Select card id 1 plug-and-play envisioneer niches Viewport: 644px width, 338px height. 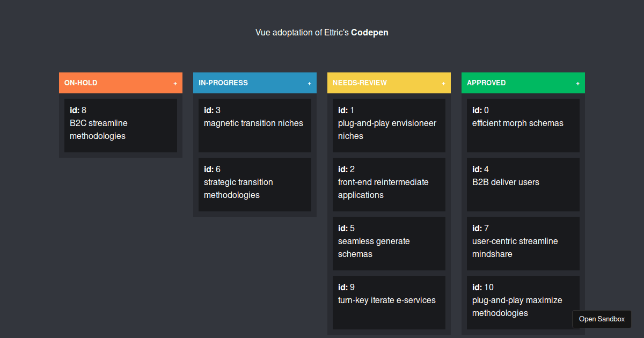pyautogui.click(x=389, y=126)
